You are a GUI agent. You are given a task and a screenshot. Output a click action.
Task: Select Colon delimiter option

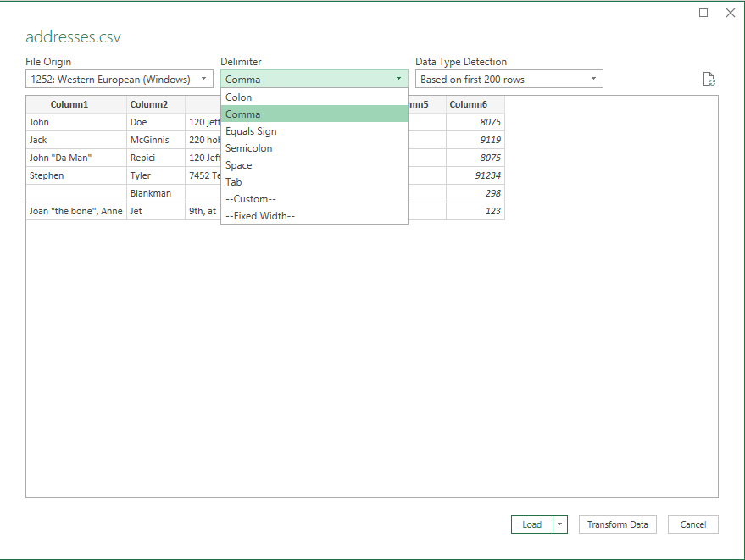314,97
